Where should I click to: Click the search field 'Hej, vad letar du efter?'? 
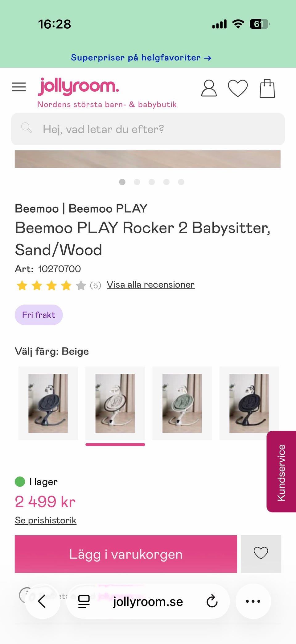click(148, 129)
